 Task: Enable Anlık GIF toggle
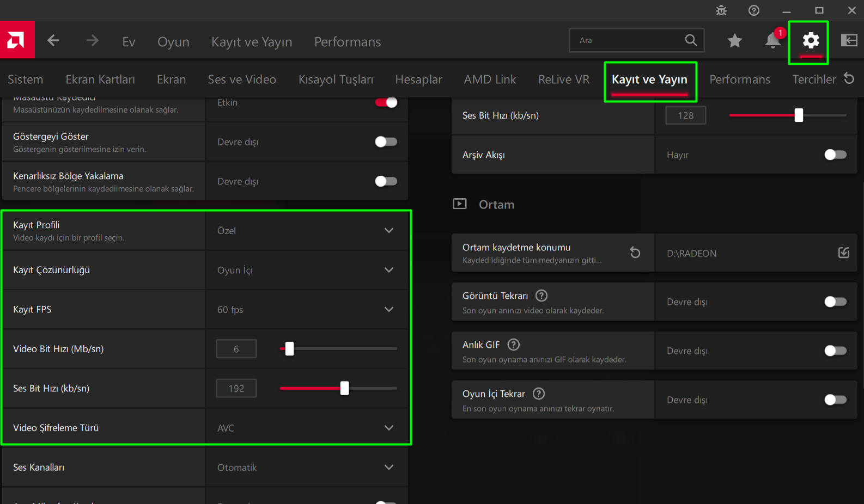click(836, 351)
